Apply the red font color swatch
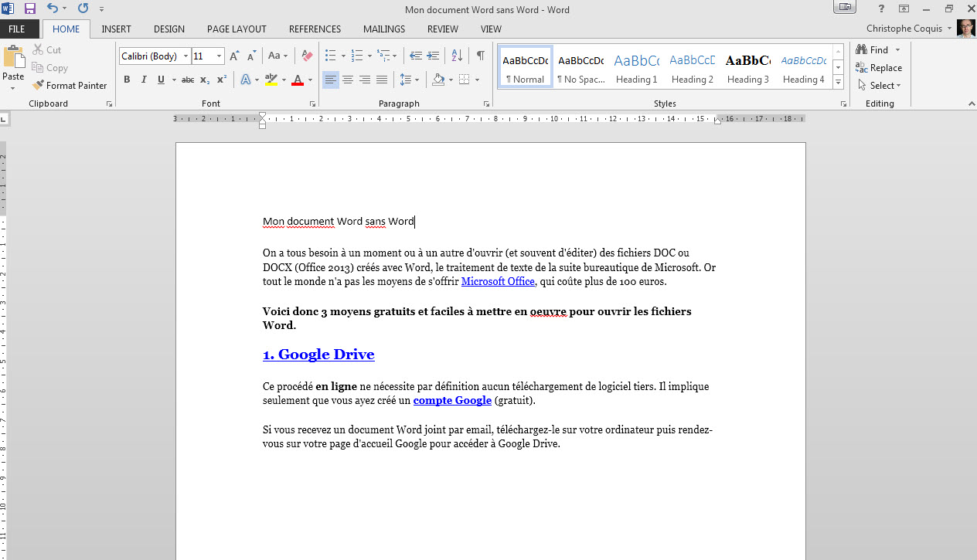The width and height of the screenshot is (977, 560). (x=298, y=80)
